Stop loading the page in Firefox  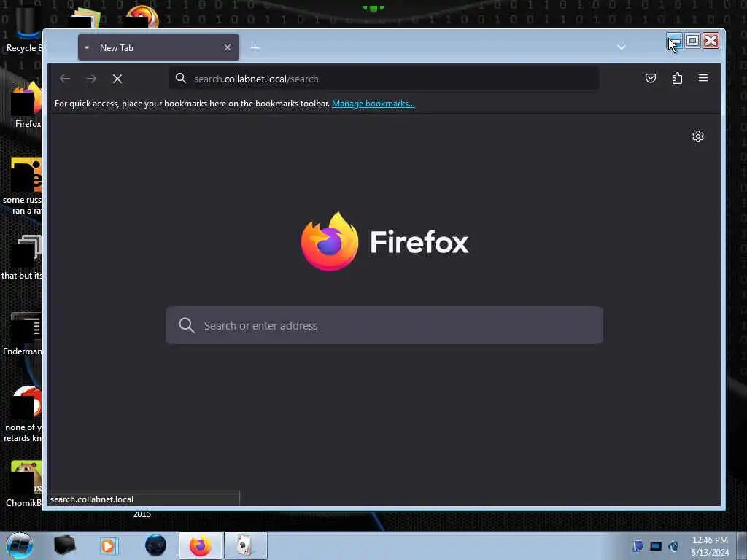pyautogui.click(x=117, y=79)
